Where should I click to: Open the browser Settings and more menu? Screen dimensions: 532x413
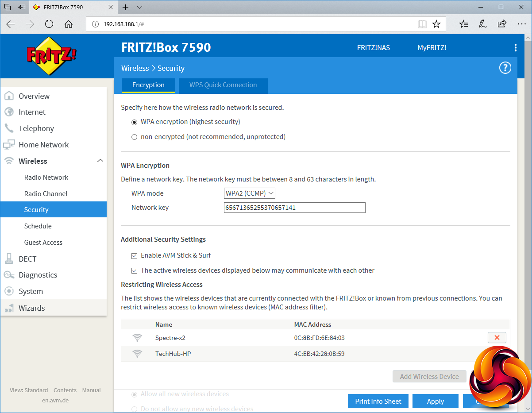click(521, 24)
